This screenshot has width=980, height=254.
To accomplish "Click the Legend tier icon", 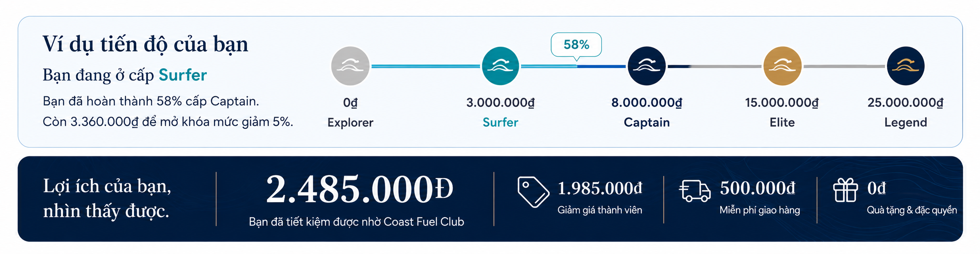I will [x=906, y=66].
